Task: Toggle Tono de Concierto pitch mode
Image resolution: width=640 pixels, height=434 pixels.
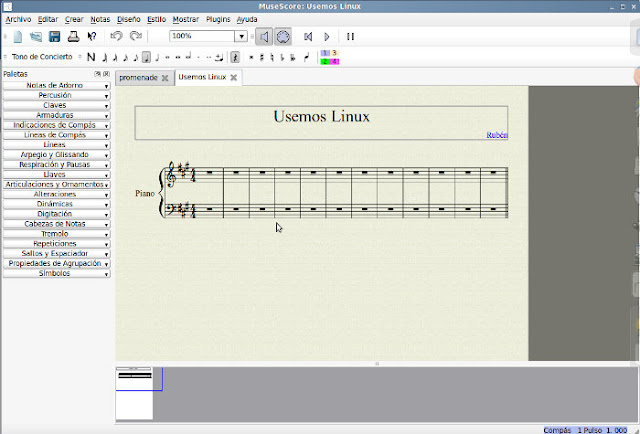Action: [x=42, y=57]
